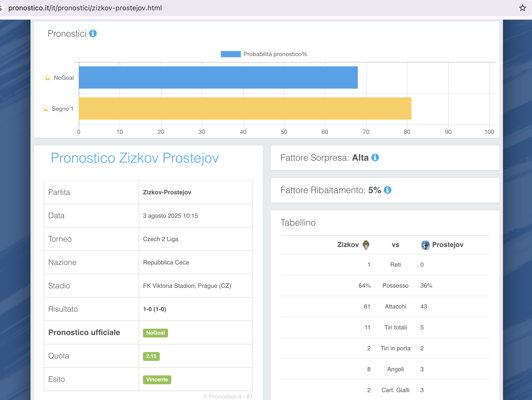
Task: Toggle the Probabilità pronostico% legend swatch
Action: 231,54
